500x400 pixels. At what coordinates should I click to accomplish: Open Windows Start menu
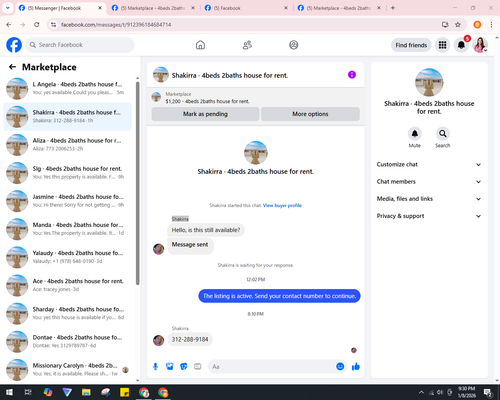9,392
